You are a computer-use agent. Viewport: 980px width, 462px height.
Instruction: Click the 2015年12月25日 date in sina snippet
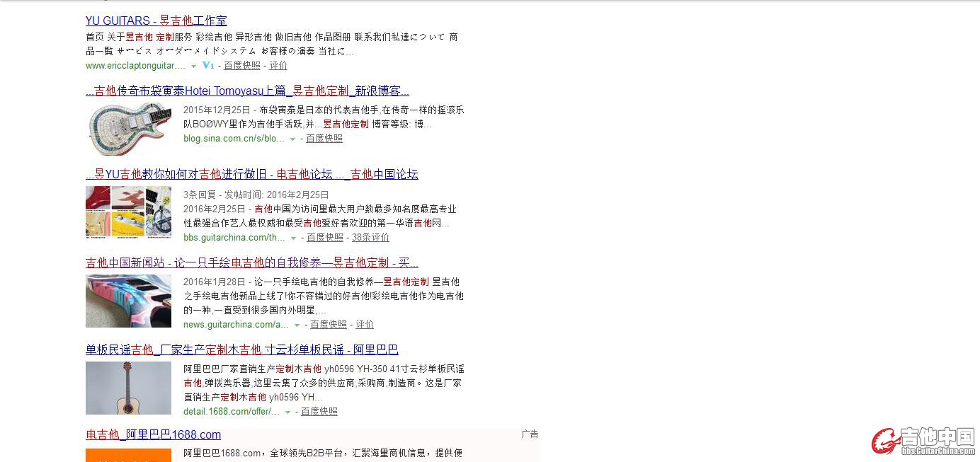click(x=217, y=110)
